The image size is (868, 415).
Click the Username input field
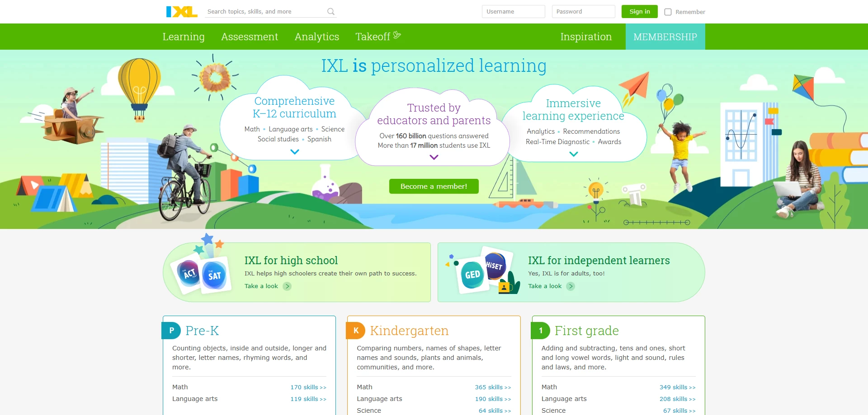pos(513,11)
